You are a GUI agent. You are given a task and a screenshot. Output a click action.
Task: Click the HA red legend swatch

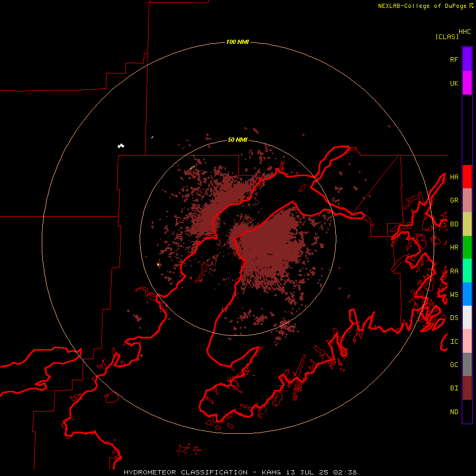coord(467,177)
